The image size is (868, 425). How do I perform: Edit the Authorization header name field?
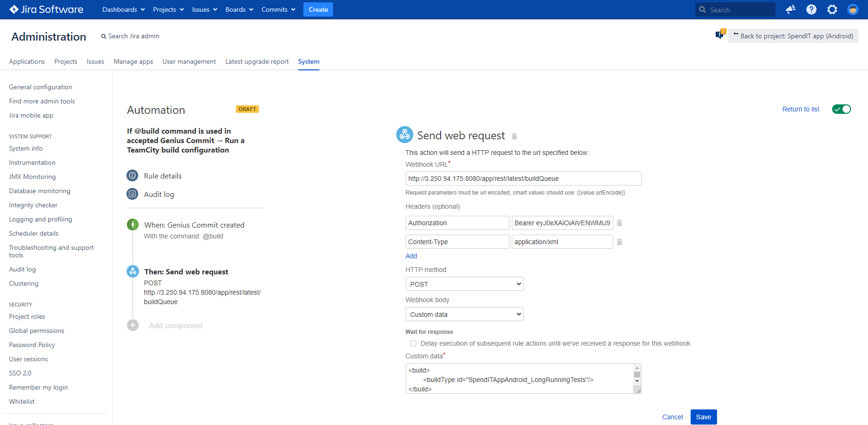(457, 223)
